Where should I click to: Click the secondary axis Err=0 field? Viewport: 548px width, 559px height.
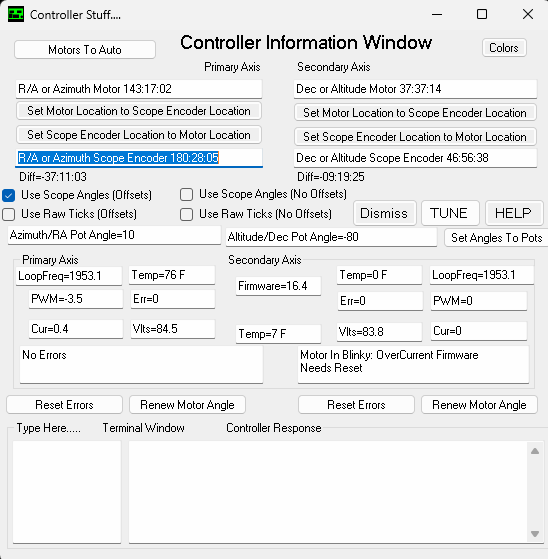[380, 301]
